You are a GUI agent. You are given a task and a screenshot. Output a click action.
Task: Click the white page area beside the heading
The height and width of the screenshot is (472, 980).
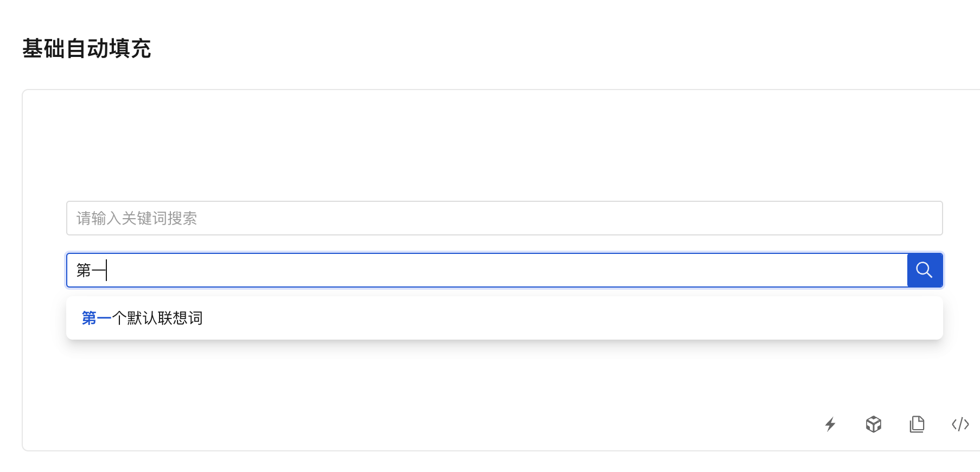click(543, 48)
